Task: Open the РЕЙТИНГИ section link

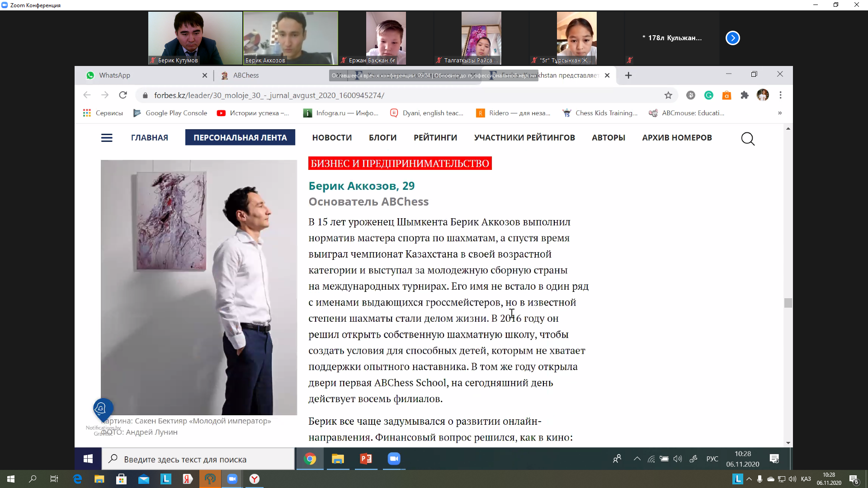Action: [x=435, y=138]
